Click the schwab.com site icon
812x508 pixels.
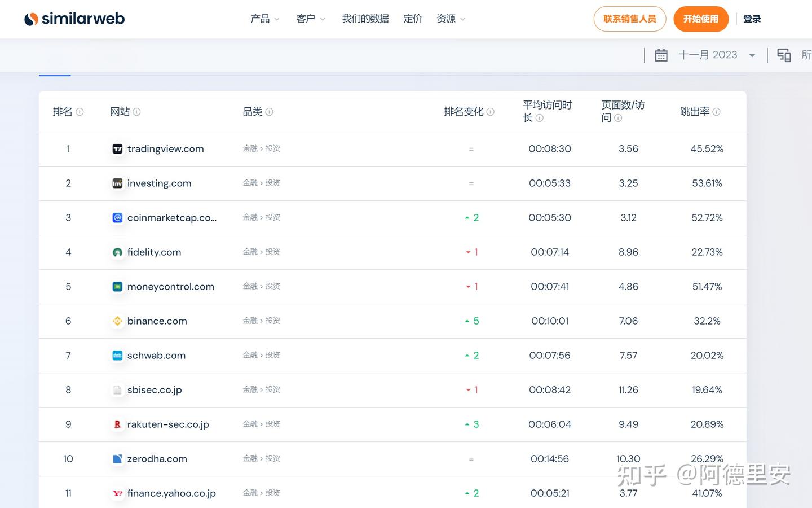pos(117,355)
